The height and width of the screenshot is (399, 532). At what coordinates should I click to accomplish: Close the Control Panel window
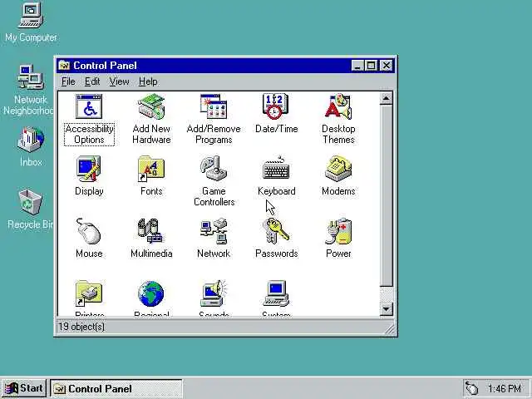(x=386, y=65)
